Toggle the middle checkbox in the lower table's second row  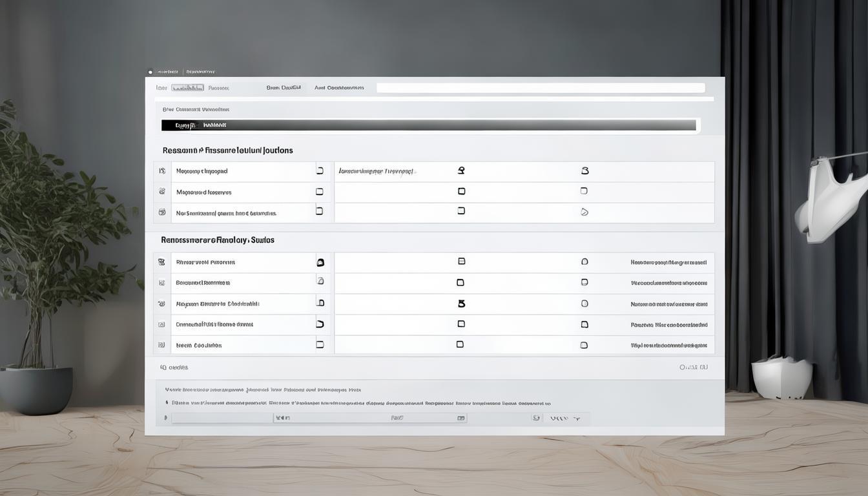(460, 282)
